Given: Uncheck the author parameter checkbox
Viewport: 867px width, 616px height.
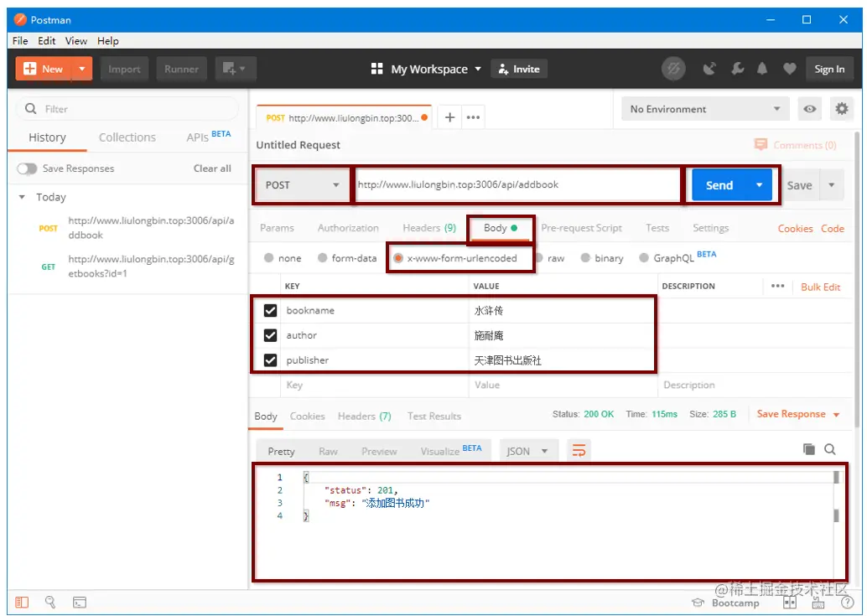Looking at the screenshot, I should click(270, 335).
